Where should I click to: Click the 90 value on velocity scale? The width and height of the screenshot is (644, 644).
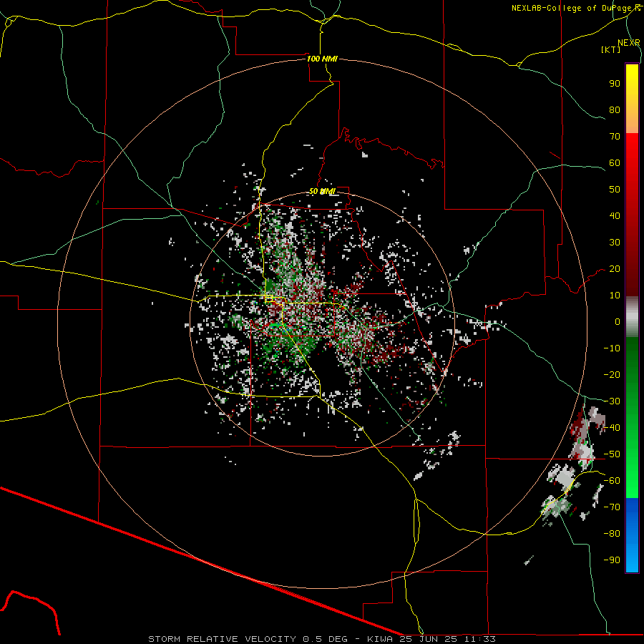pos(615,84)
